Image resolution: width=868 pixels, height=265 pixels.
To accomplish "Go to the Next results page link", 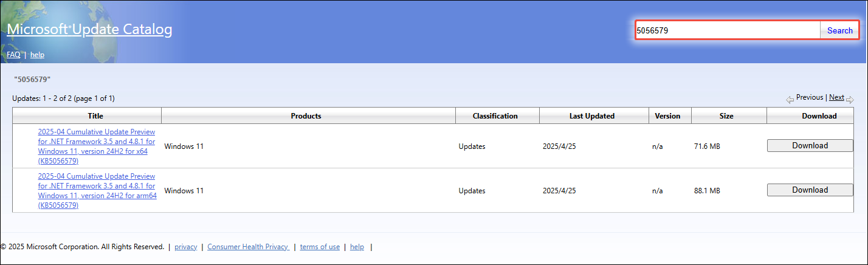I will pyautogui.click(x=836, y=97).
